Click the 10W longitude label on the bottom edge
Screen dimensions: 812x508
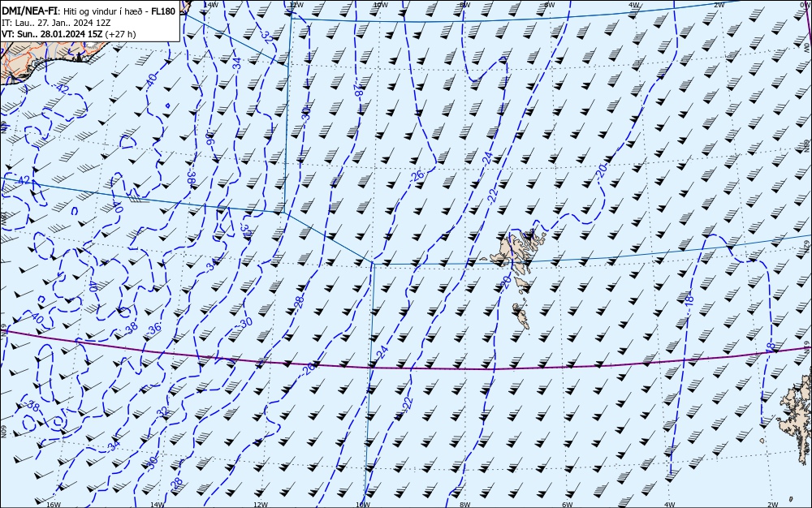coord(363,505)
